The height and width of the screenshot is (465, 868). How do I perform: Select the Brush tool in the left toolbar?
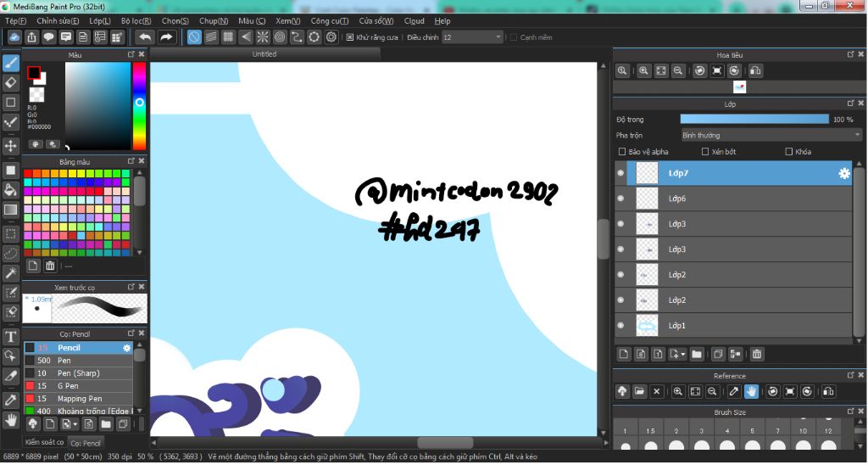tap(10, 63)
